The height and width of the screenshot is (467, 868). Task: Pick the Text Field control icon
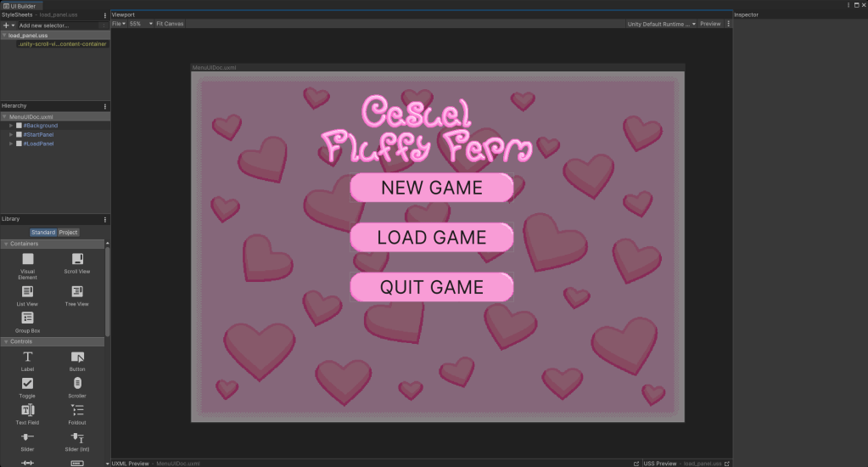(28, 410)
